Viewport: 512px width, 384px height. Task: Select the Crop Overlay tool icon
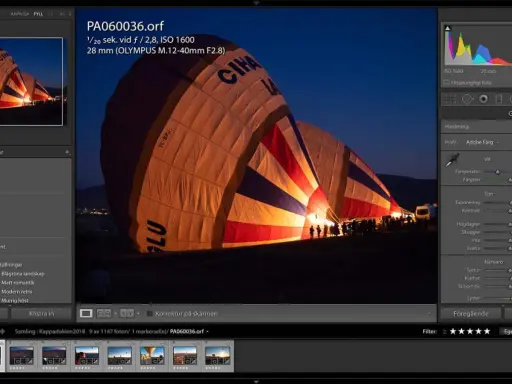coord(450,99)
